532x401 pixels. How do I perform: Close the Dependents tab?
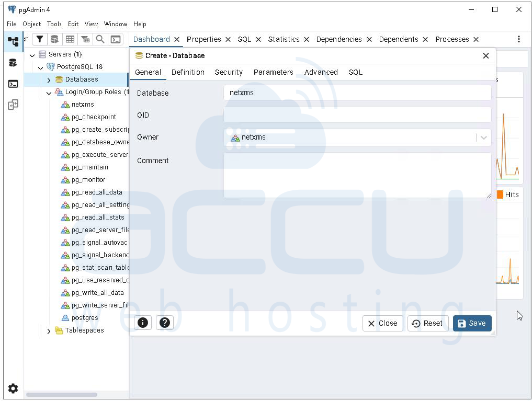pos(425,40)
